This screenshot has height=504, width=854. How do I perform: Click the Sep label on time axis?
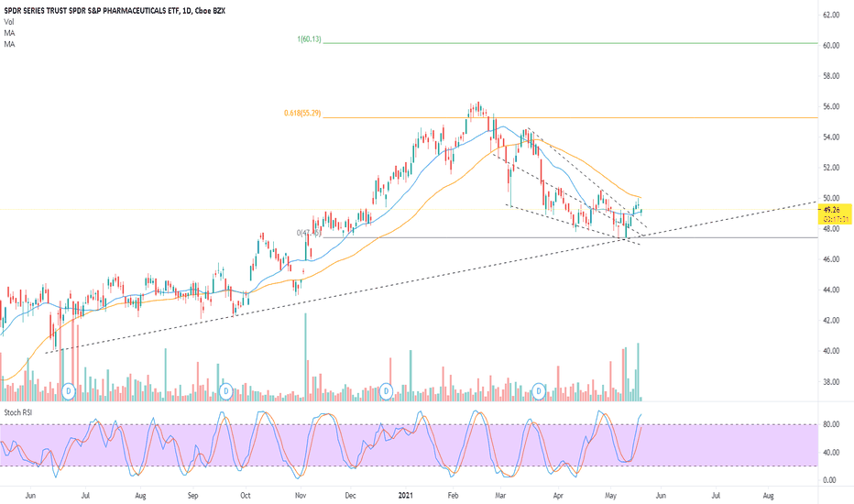coord(192,496)
